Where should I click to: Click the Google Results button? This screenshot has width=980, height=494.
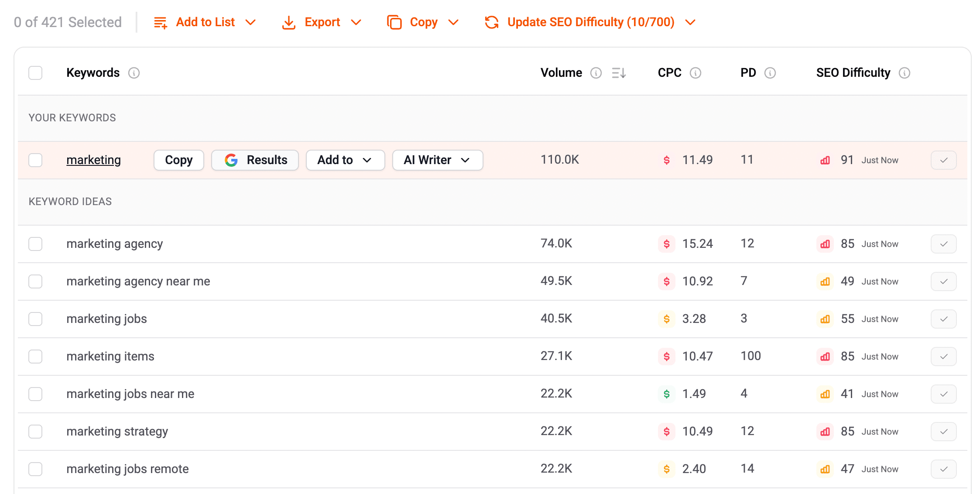(x=255, y=160)
